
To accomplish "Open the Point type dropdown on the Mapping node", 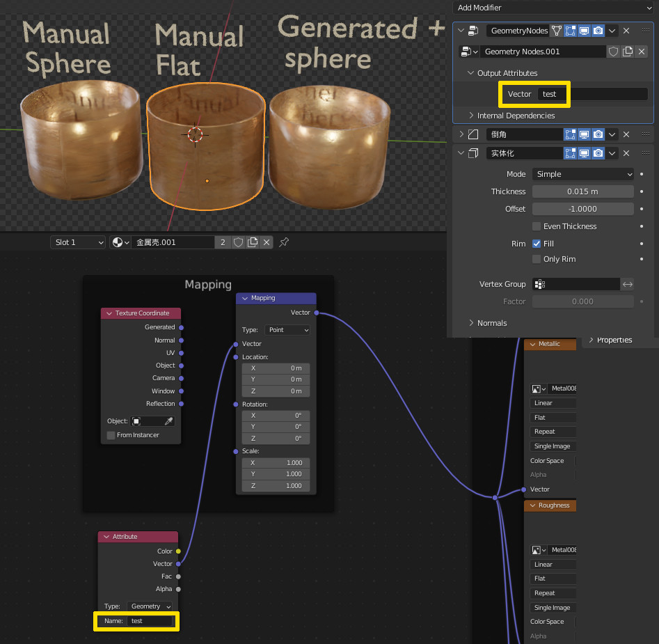I will (287, 329).
